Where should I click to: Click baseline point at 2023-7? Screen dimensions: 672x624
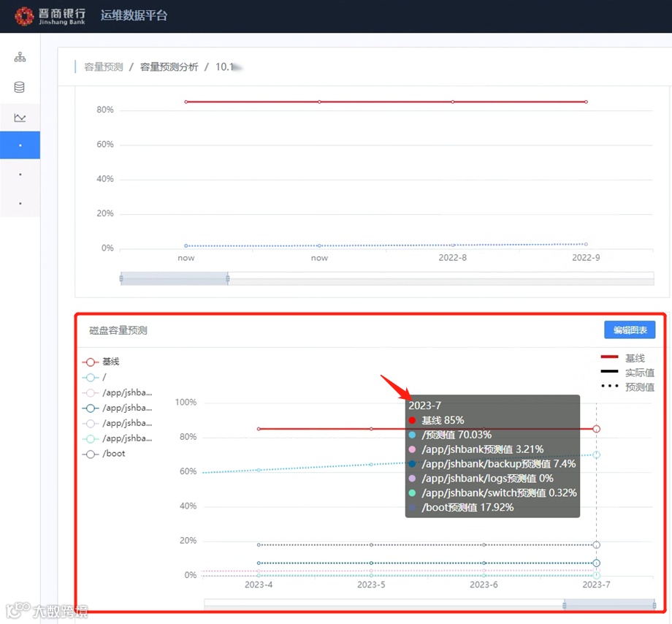pyautogui.click(x=596, y=429)
